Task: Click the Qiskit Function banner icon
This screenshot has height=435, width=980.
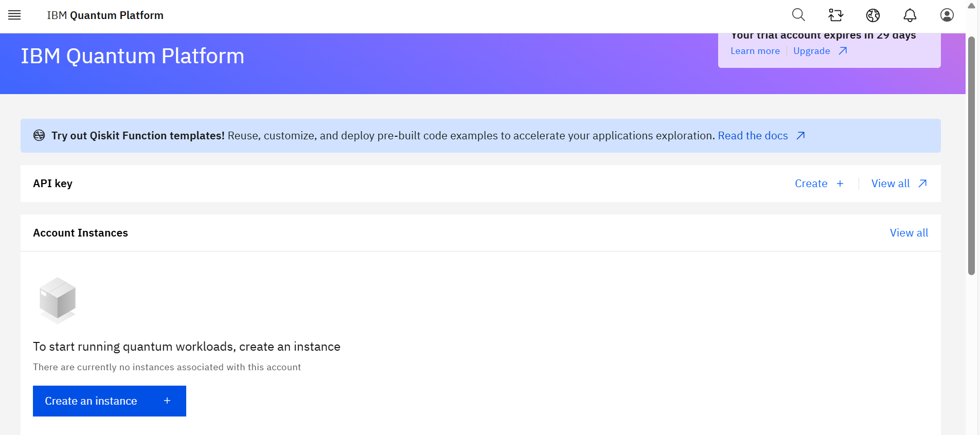Action: point(39,135)
